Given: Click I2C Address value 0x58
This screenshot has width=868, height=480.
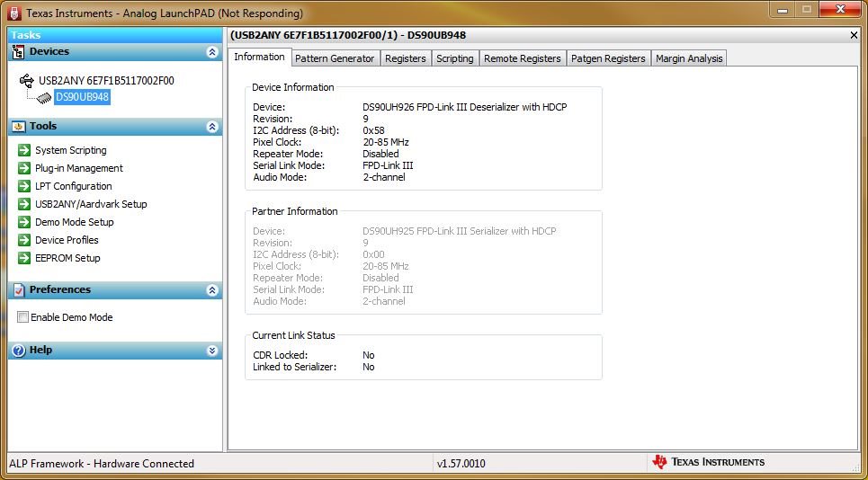Looking at the screenshot, I should pyautogui.click(x=373, y=130).
